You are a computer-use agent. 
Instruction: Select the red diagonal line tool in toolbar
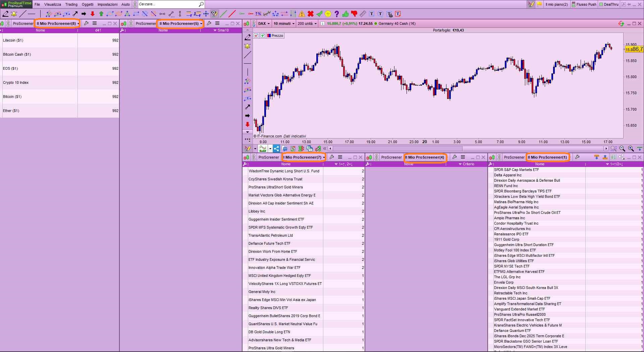click(232, 14)
